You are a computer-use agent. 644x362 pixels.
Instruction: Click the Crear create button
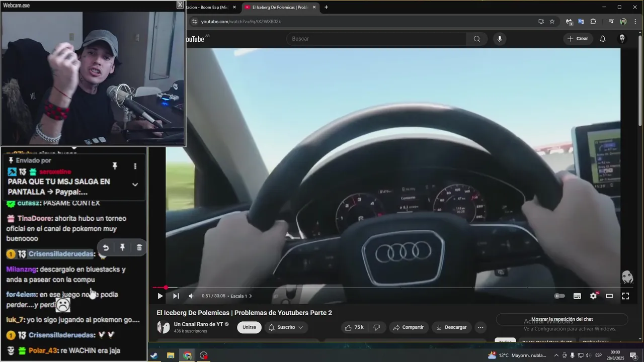578,39
